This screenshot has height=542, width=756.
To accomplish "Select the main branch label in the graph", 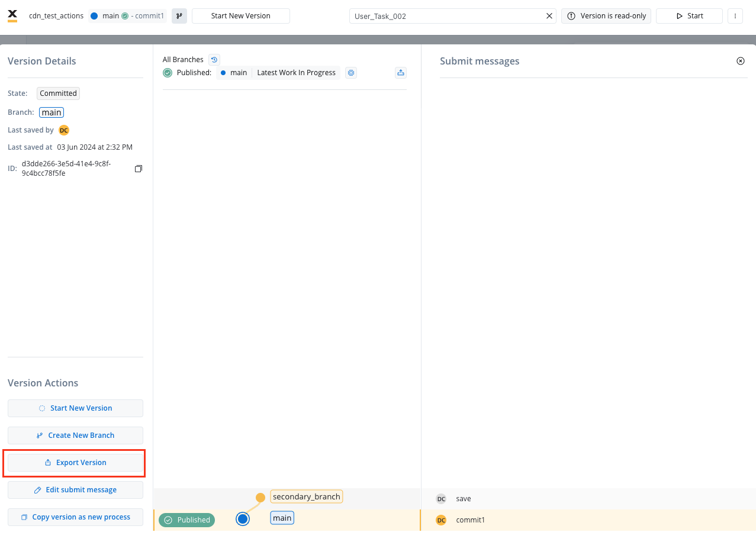I will pyautogui.click(x=282, y=518).
